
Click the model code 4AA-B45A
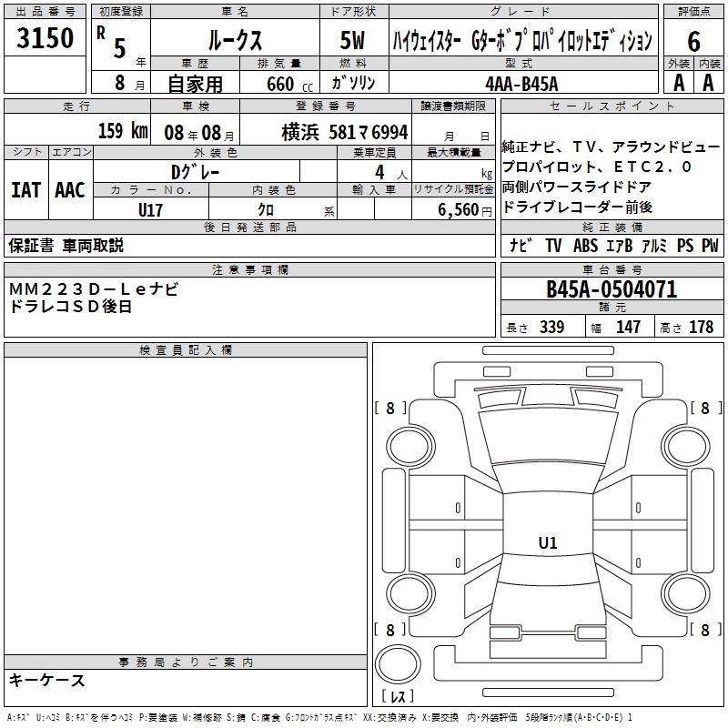[521, 84]
